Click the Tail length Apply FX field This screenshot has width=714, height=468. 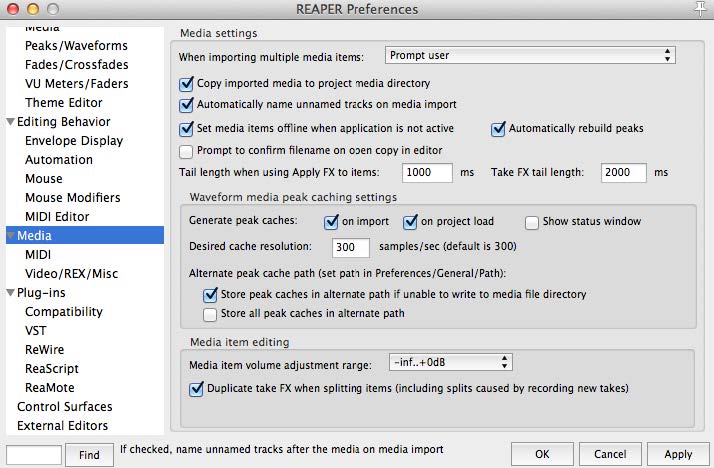coord(427,173)
